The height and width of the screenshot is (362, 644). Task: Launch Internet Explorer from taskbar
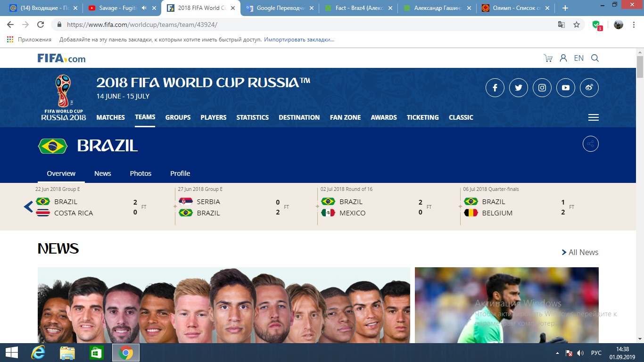click(x=38, y=353)
